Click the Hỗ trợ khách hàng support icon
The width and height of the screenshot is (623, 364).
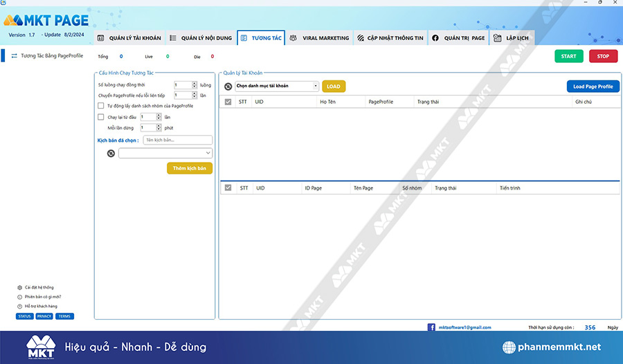pos(19,307)
